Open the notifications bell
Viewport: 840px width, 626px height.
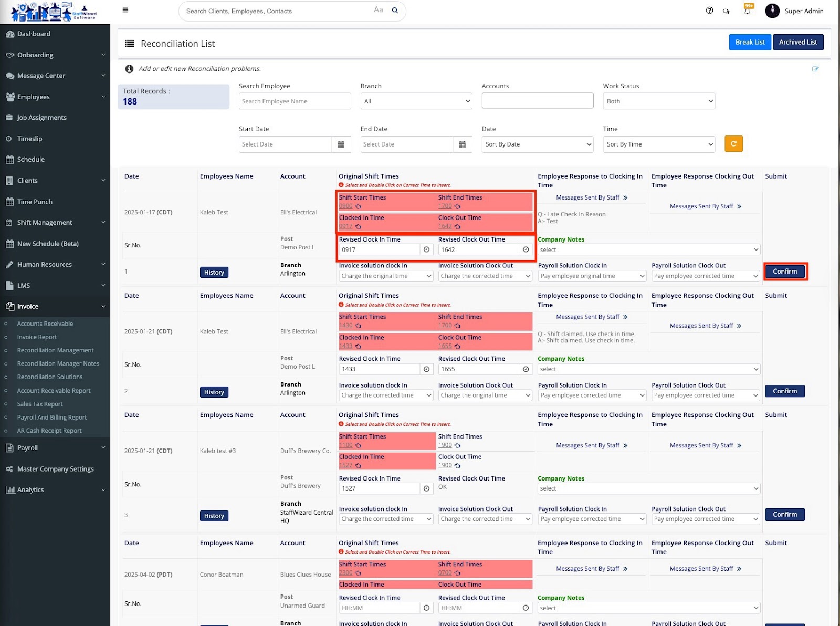[747, 11]
